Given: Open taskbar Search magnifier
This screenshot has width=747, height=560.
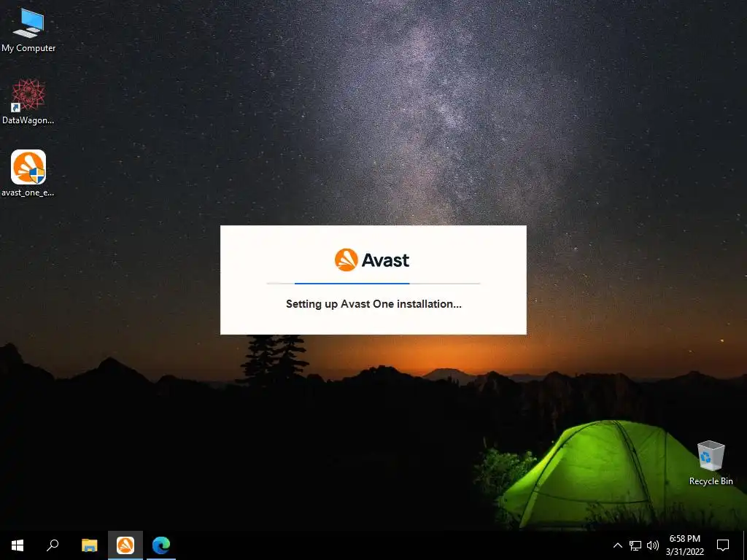Looking at the screenshot, I should tap(53, 545).
